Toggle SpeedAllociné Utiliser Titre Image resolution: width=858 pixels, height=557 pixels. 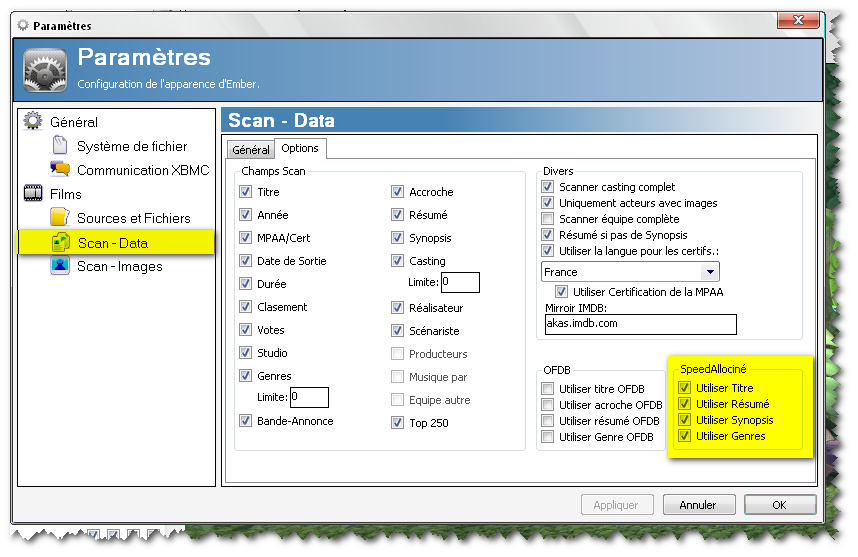coord(684,388)
